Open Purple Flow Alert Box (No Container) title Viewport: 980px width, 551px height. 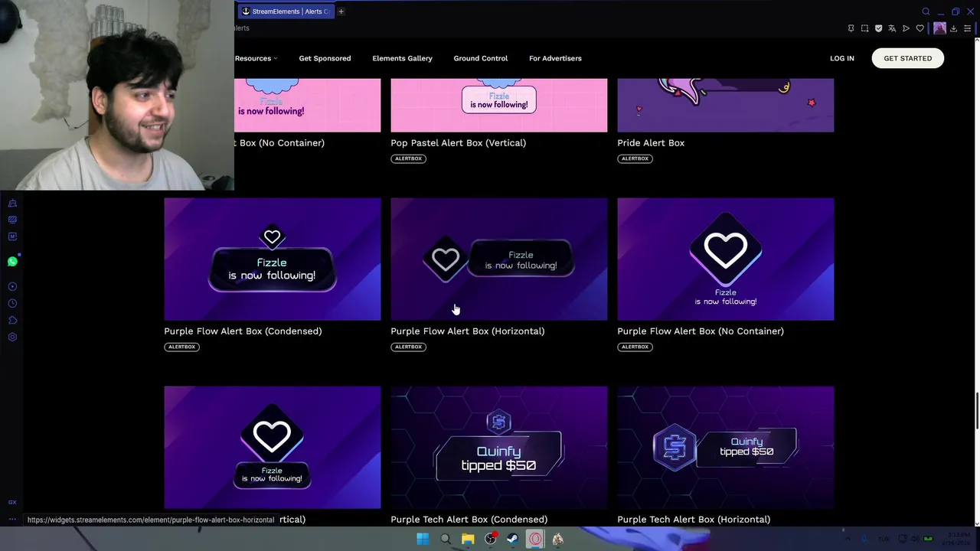(700, 331)
